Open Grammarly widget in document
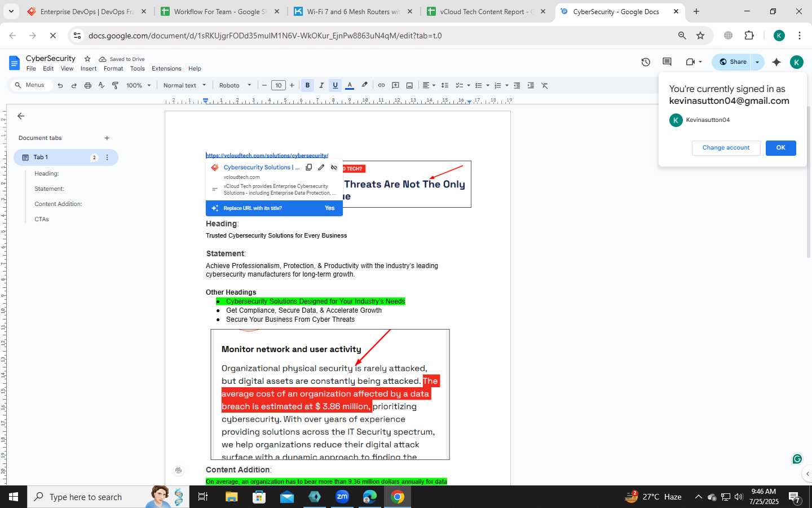Screen dimensions: 812x508 (797, 459)
